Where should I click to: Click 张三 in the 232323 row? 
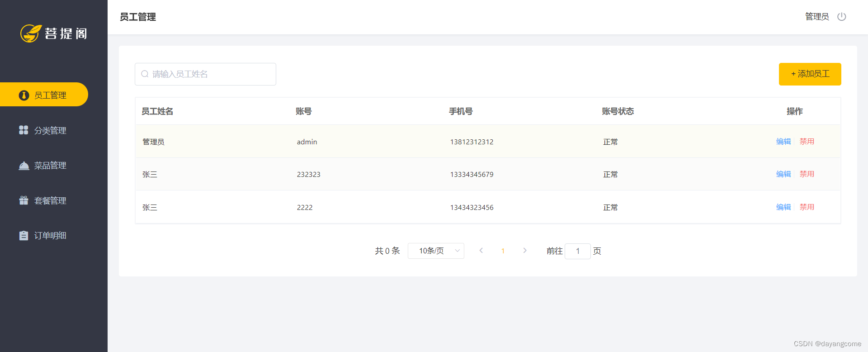coord(150,174)
